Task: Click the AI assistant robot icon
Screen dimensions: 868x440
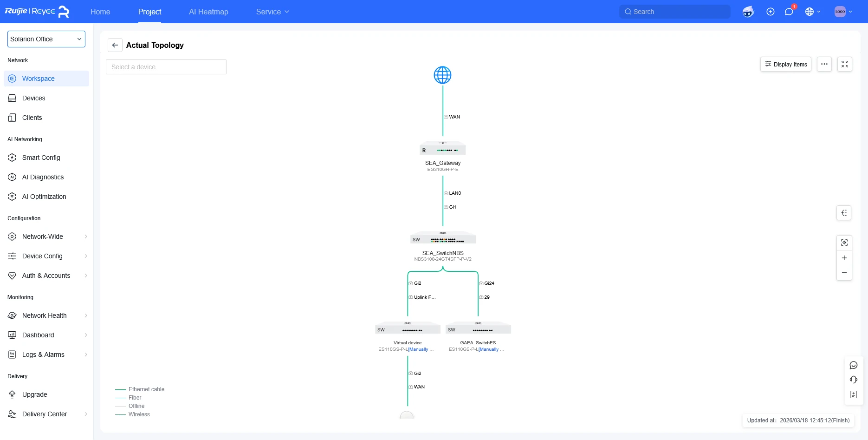Action: [x=748, y=12]
